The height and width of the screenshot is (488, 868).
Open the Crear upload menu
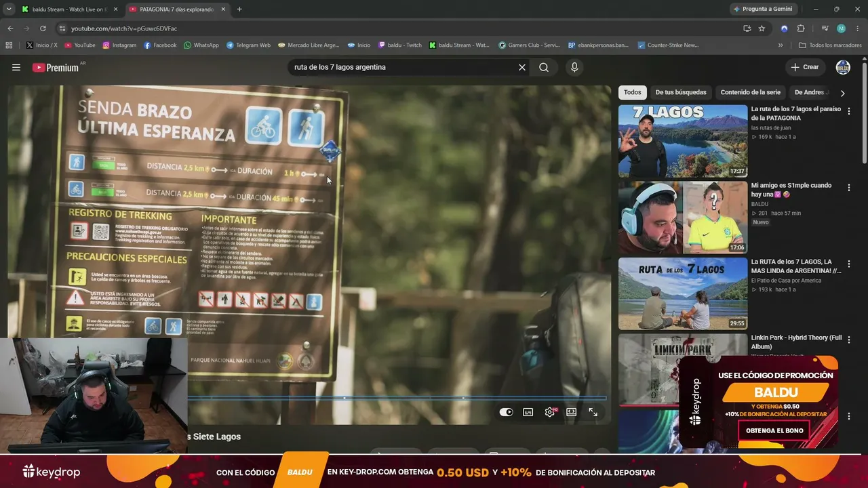pos(805,67)
